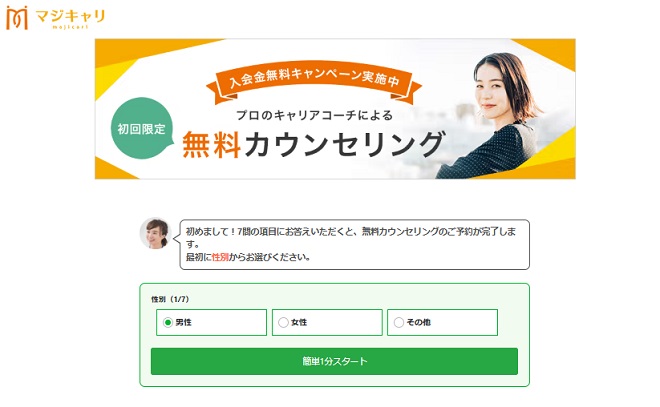The image size is (660, 407).
Task: Click the 女性 option label text
Action: tap(299, 322)
